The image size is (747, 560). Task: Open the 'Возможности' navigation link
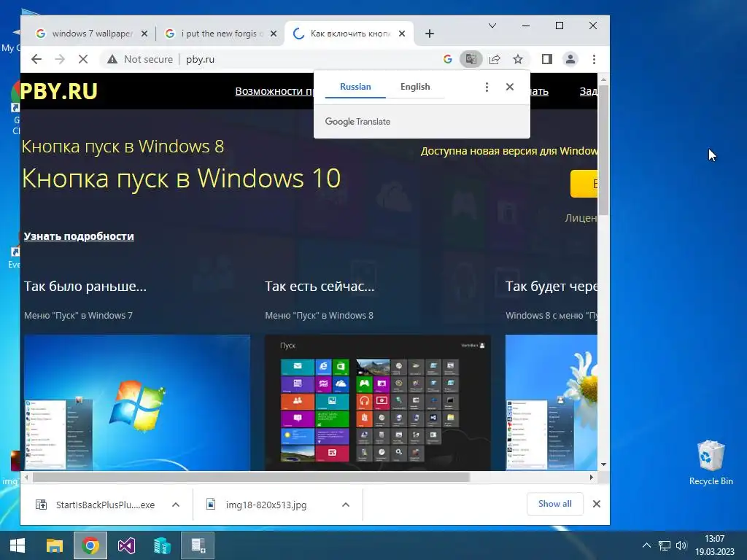274,91
